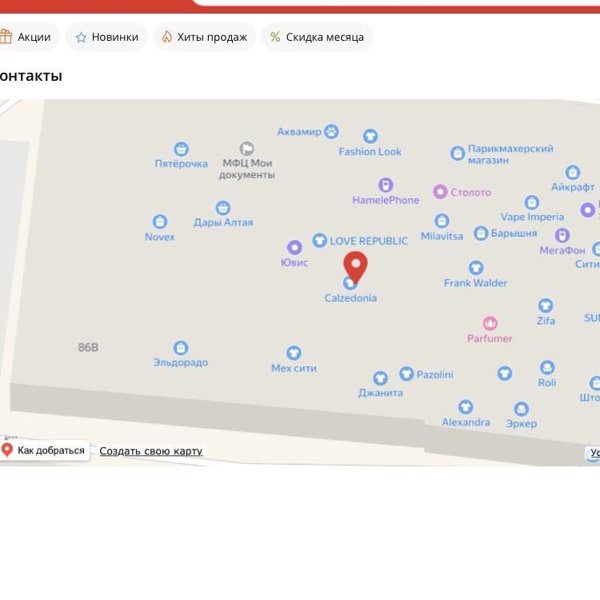Viewport: 600px width, 600px height.
Task: Click the flame icon on the Хиты продаж chip
Action: click(x=167, y=37)
